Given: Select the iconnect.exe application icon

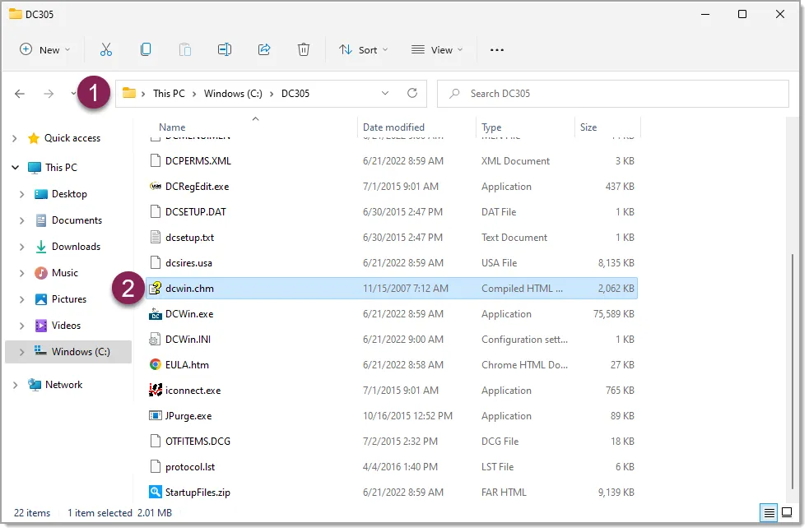Looking at the screenshot, I should [156, 391].
